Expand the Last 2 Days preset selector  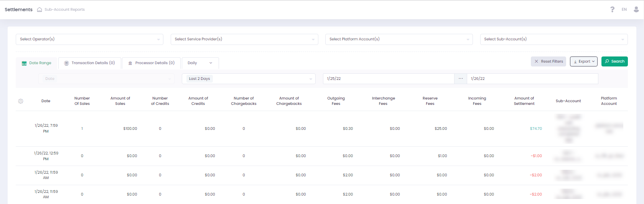(249, 79)
